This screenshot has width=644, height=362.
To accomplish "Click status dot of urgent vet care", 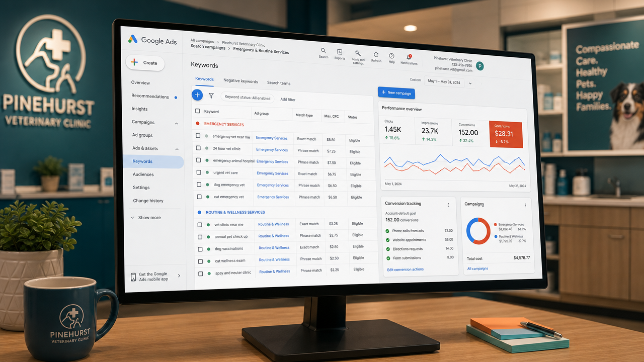I will coord(207,172).
